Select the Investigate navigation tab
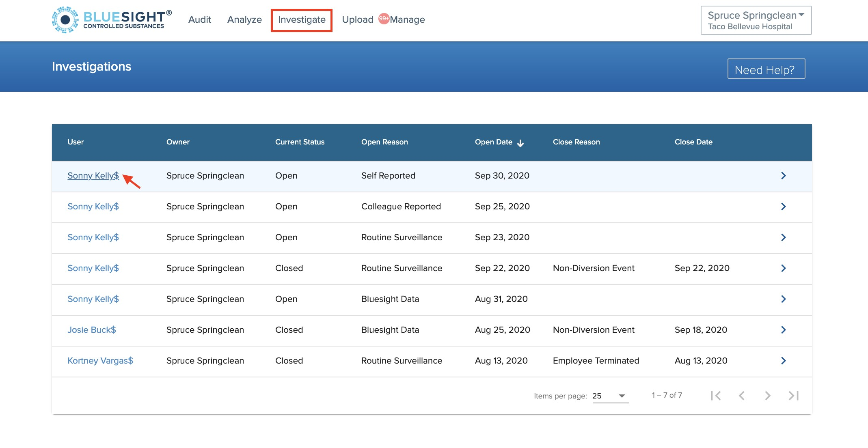 click(302, 20)
